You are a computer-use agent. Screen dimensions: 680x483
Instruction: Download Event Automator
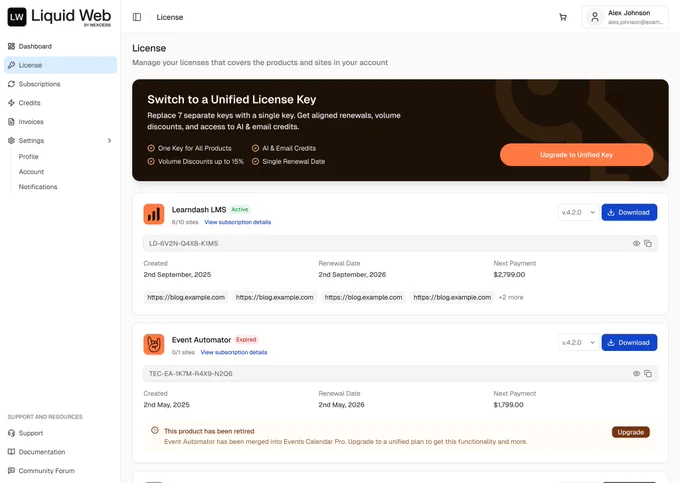coord(629,343)
